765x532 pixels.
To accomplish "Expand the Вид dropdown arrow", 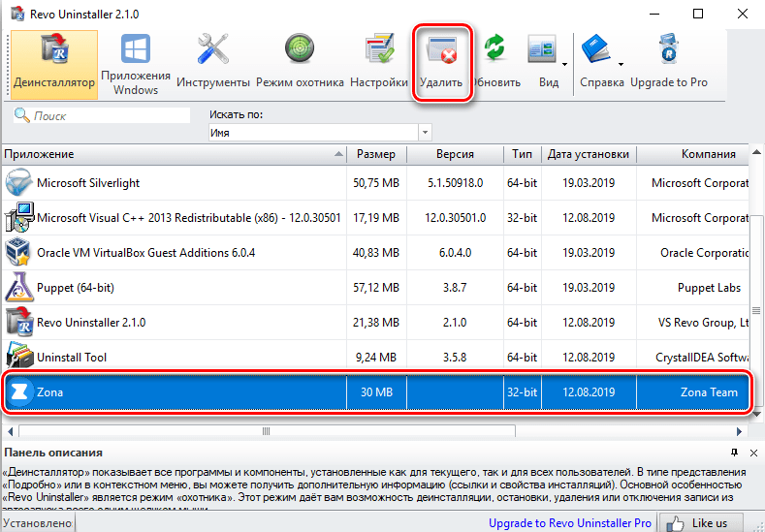I will coord(564,64).
